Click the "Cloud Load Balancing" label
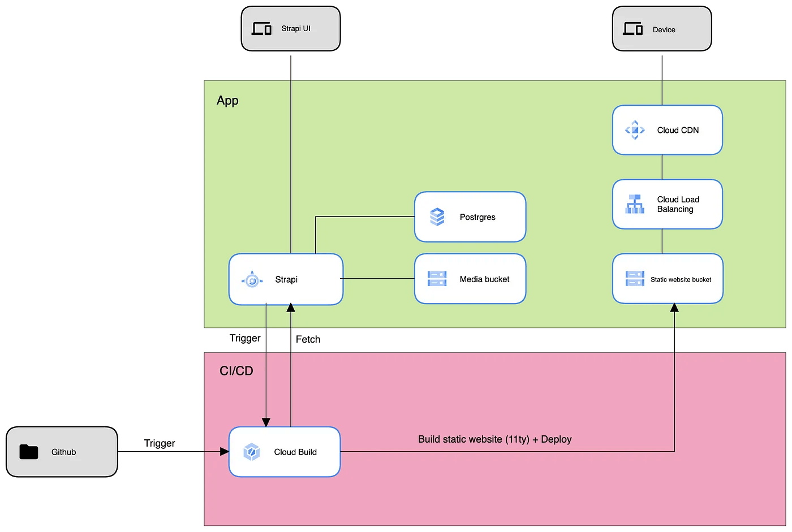Screen dimensions: 792x532 coord(678,204)
